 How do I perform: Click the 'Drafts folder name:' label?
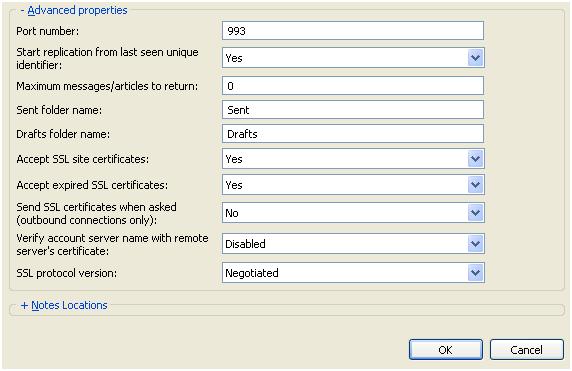click(63, 134)
